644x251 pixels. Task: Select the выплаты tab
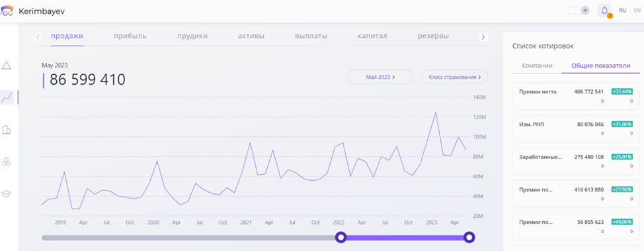(x=311, y=36)
